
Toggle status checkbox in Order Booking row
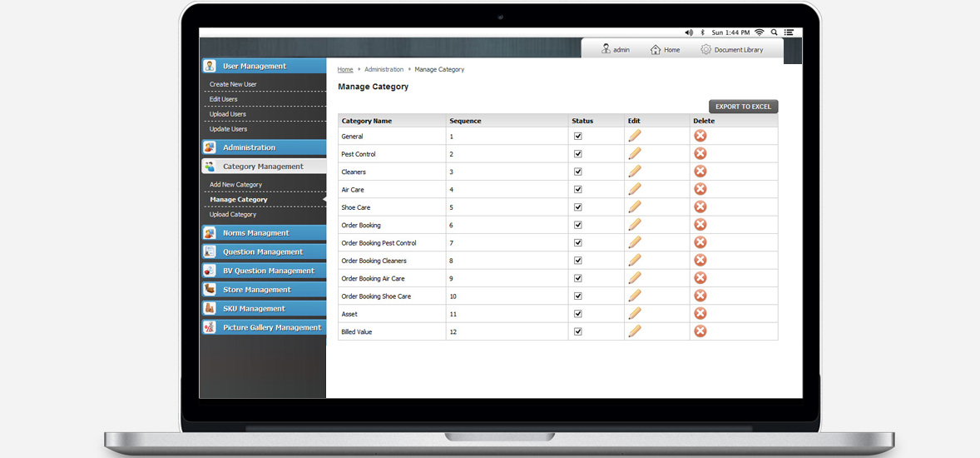tap(578, 225)
